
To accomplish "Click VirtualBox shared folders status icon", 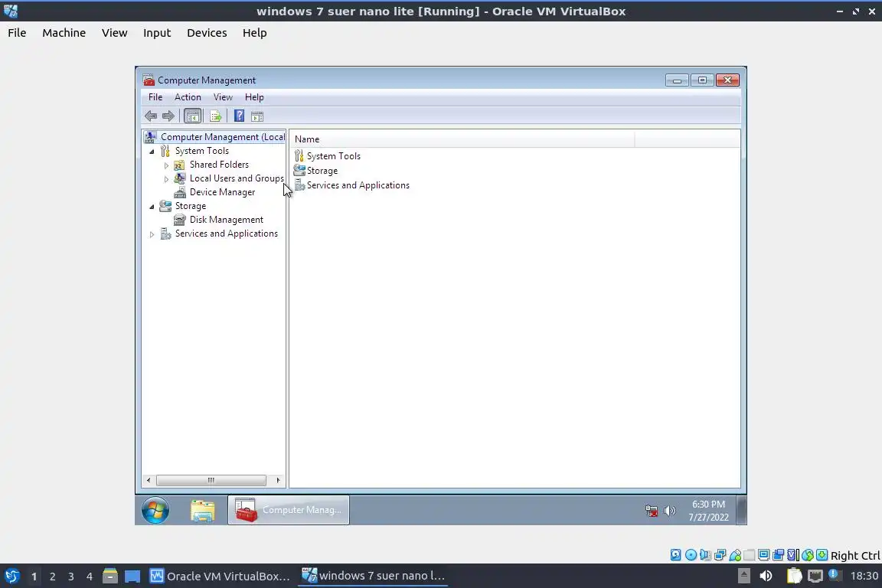I will [750, 555].
